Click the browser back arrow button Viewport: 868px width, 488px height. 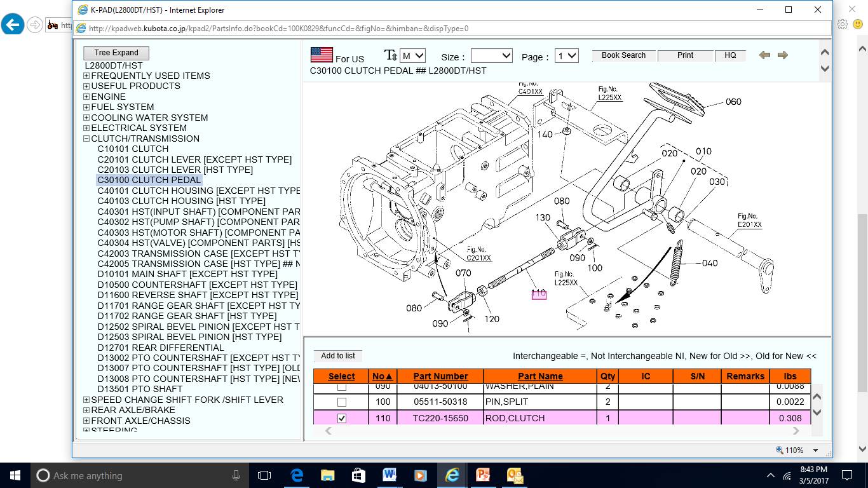click(13, 25)
